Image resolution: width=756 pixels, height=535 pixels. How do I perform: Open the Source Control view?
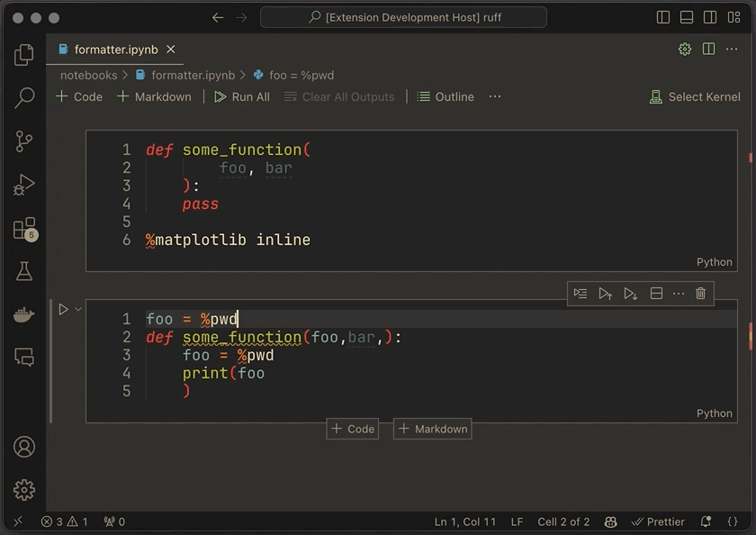23,141
